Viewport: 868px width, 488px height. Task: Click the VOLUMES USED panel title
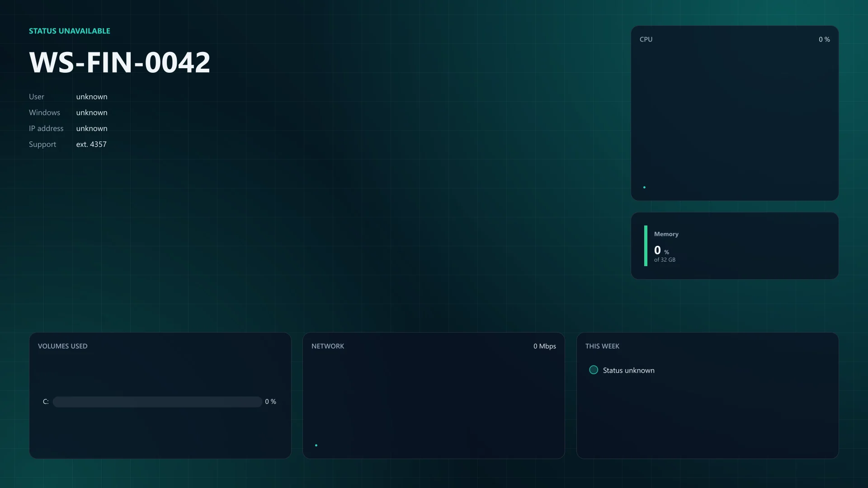pyautogui.click(x=63, y=346)
